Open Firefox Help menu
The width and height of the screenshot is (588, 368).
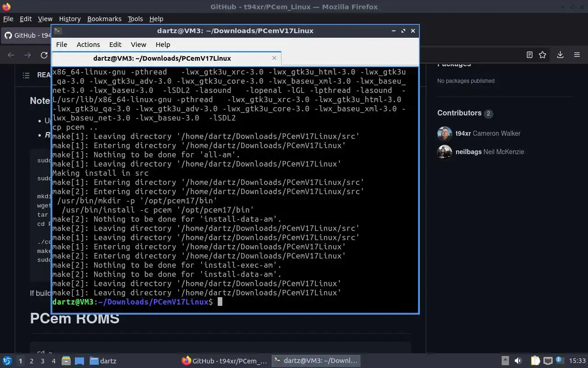click(156, 19)
